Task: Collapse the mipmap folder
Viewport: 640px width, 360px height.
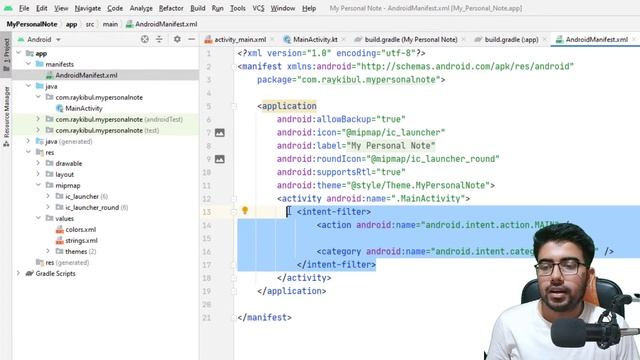Action: tap(38, 185)
